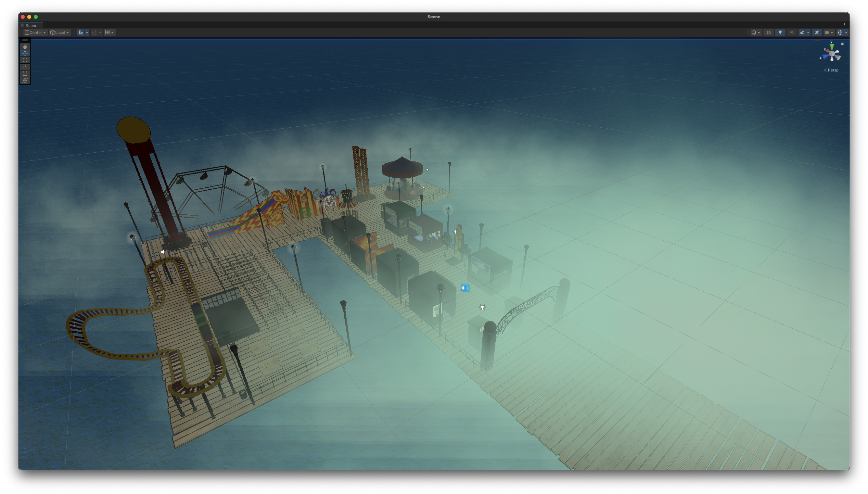The image size is (868, 494).
Task: Open the scene effects dropdown arrow
Action: [x=808, y=32]
